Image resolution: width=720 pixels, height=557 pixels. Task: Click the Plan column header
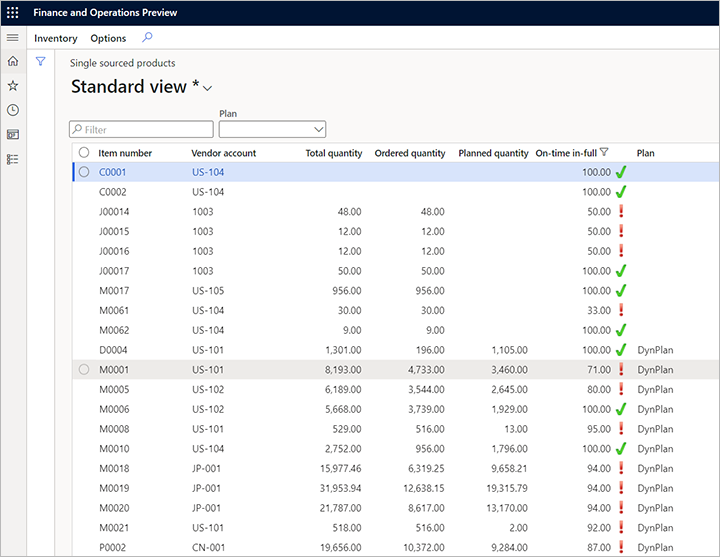[x=646, y=153]
